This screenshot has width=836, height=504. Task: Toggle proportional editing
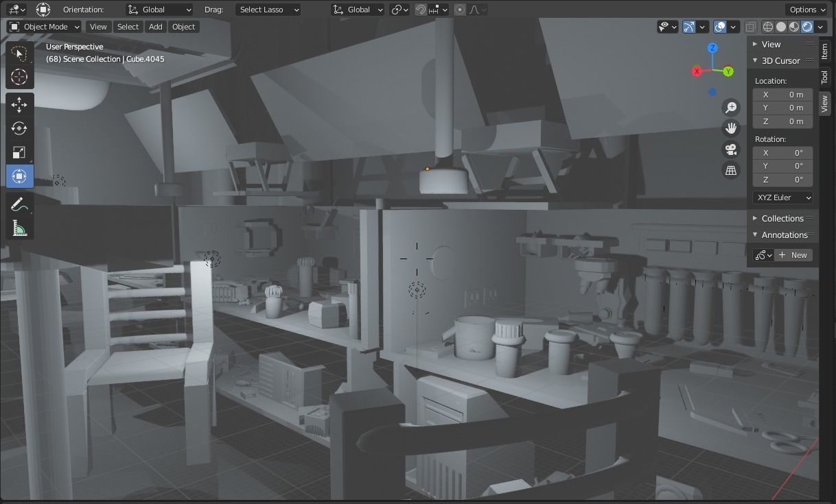coord(460,10)
